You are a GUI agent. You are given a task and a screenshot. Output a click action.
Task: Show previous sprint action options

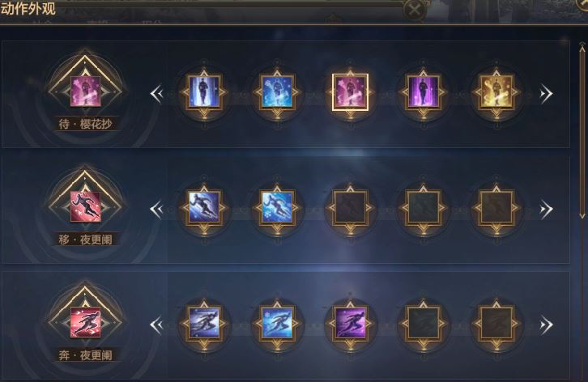(x=157, y=325)
